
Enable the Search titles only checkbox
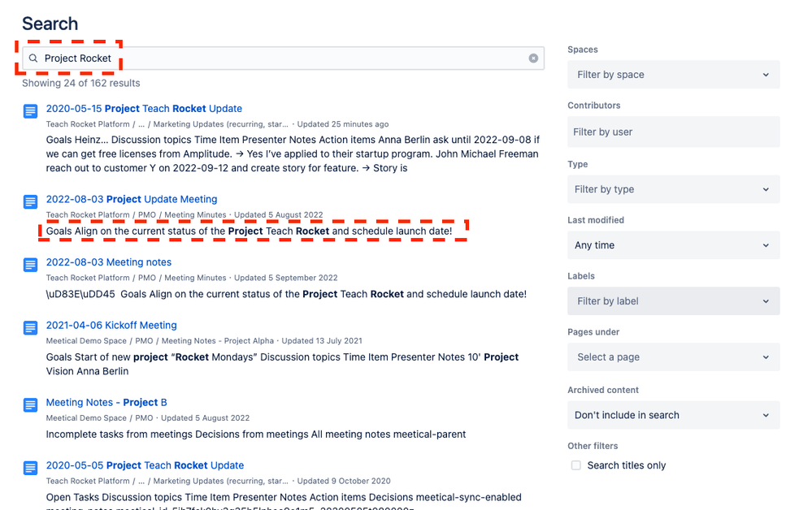[575, 465]
